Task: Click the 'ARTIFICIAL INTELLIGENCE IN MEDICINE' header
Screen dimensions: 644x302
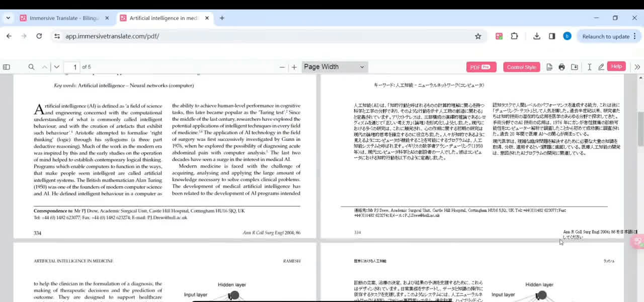Action: coord(73,261)
